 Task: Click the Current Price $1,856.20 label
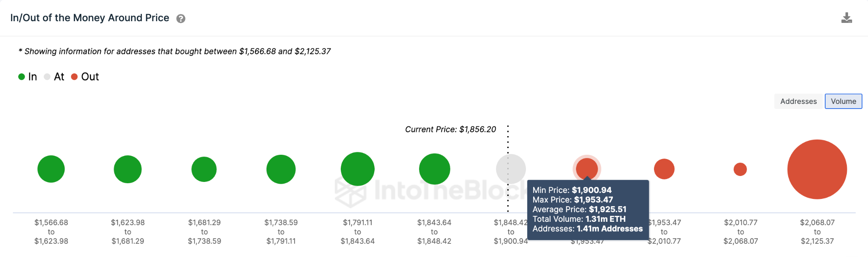tap(451, 129)
